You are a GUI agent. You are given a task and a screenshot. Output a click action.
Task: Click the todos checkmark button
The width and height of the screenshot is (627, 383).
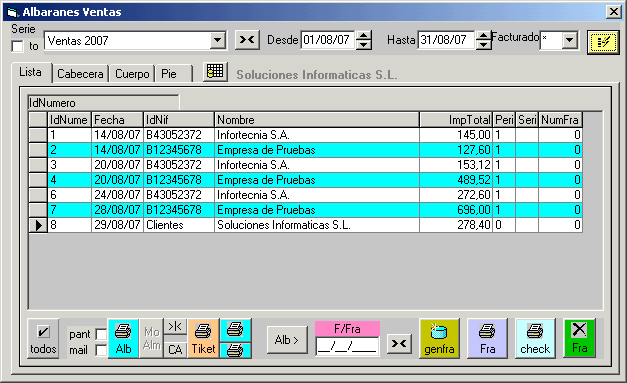point(43,338)
